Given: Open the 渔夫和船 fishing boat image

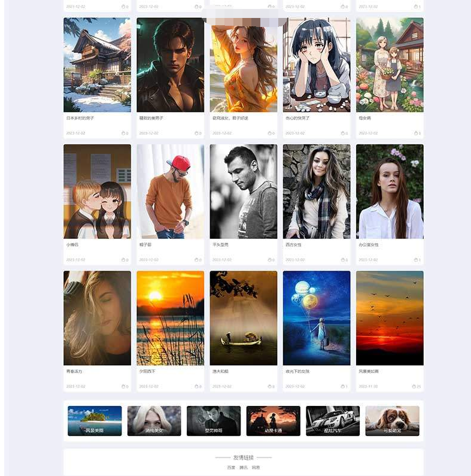Looking at the screenshot, I should (244, 318).
